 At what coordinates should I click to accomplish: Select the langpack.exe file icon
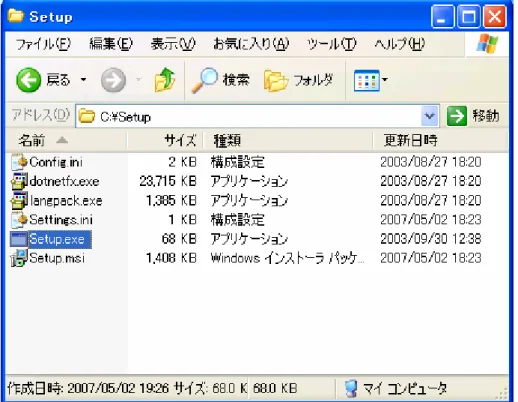(19, 201)
